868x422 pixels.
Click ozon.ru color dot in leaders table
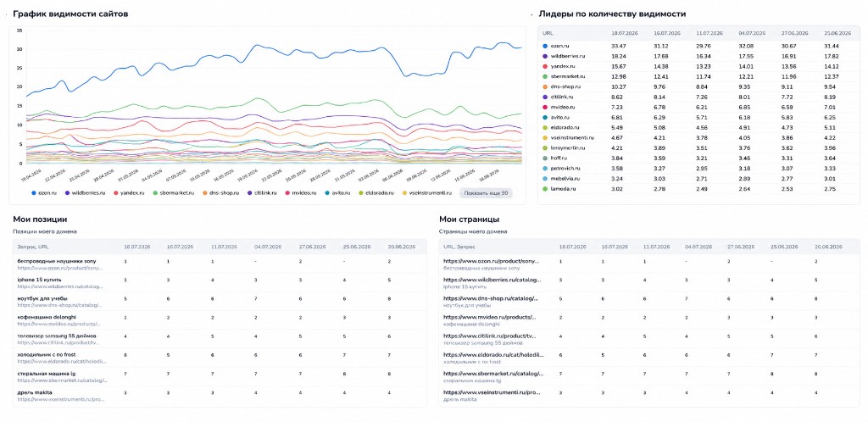click(x=545, y=46)
